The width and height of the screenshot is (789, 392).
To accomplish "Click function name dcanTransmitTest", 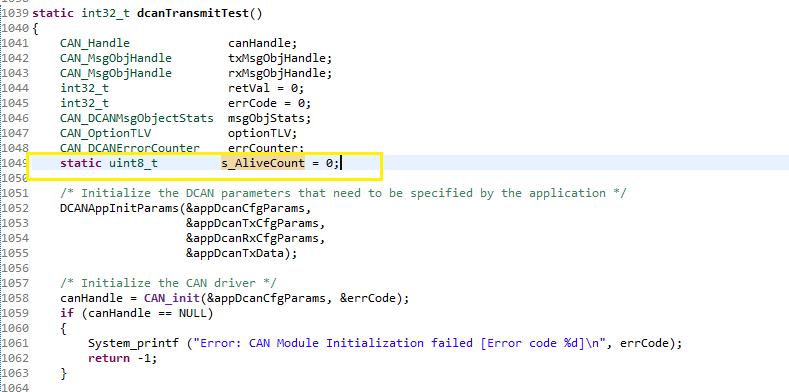I will click(193, 13).
